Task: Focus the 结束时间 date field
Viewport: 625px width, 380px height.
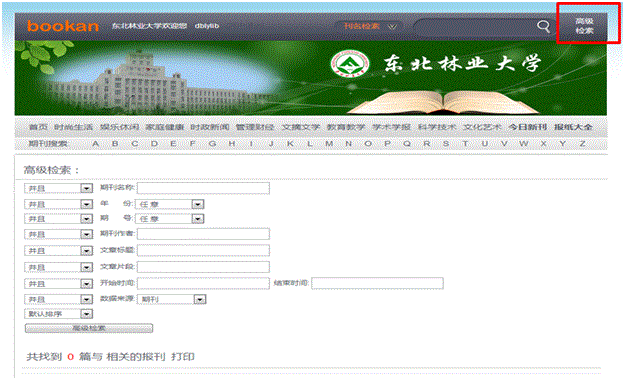Action: pos(377,283)
